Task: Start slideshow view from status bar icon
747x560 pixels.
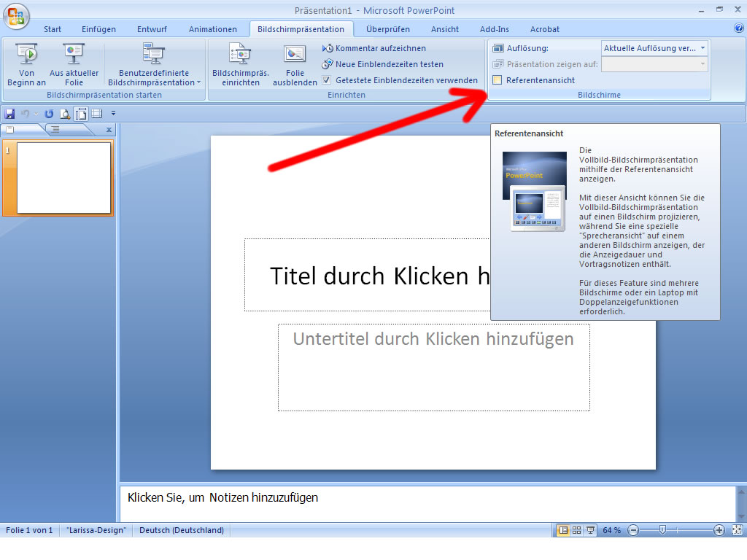Action: 590,530
